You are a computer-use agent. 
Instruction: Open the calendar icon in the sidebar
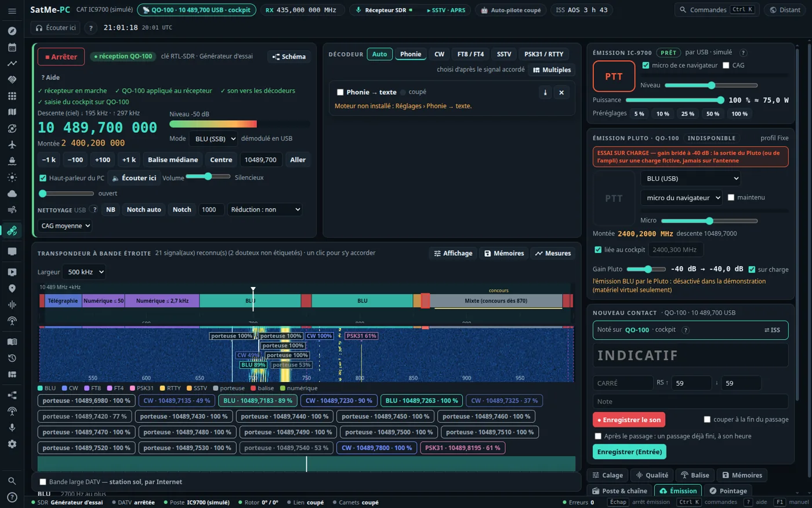click(x=12, y=47)
